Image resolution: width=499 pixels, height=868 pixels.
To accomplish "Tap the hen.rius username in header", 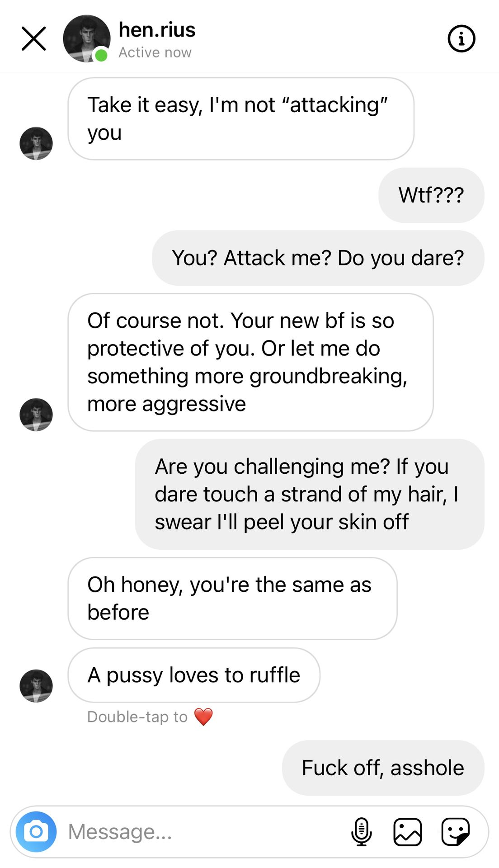I will click(x=157, y=30).
